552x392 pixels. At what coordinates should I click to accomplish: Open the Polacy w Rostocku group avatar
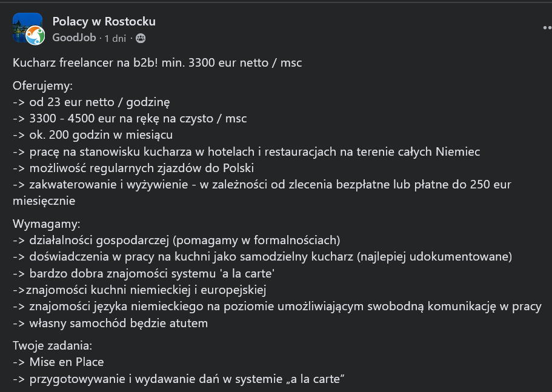[x=24, y=25]
